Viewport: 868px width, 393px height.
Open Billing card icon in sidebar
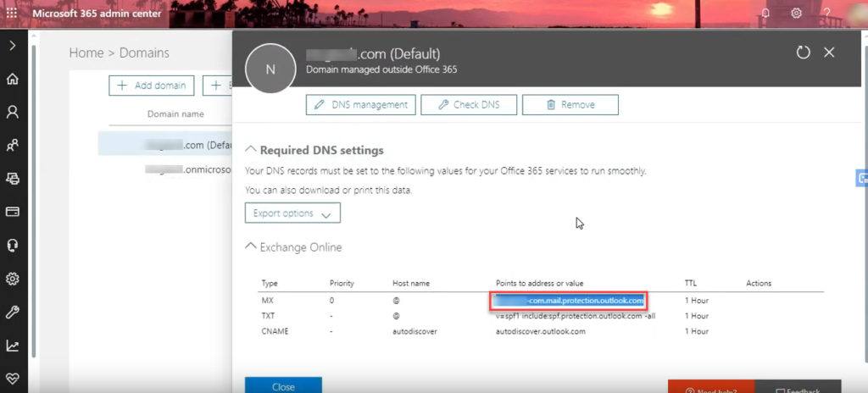click(12, 212)
